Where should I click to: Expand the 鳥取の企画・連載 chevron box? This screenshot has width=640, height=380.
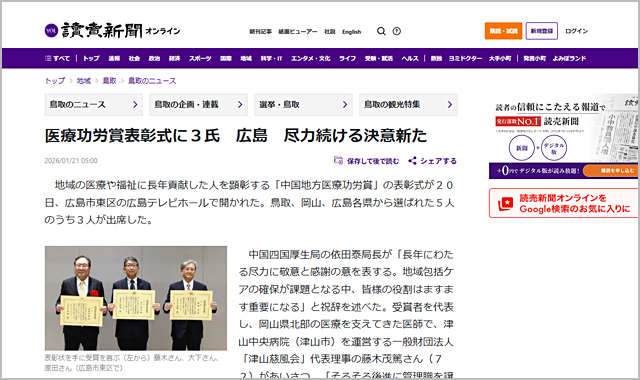point(198,104)
